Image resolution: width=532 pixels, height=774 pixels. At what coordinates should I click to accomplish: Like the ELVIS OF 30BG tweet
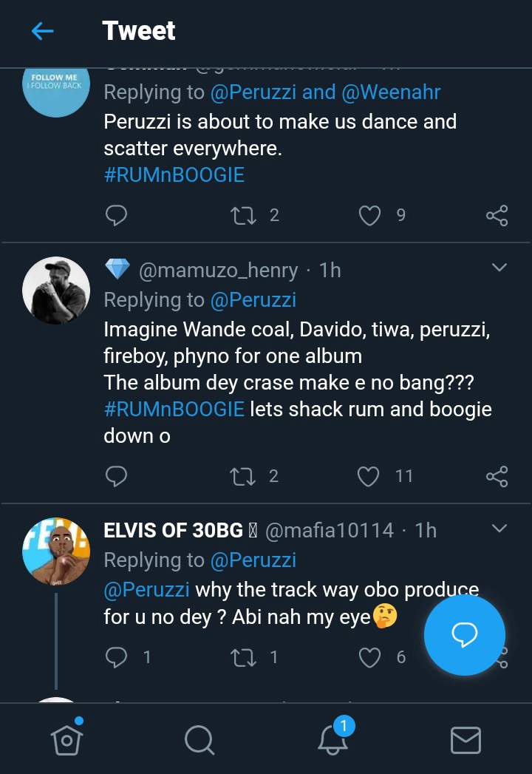coord(369,656)
